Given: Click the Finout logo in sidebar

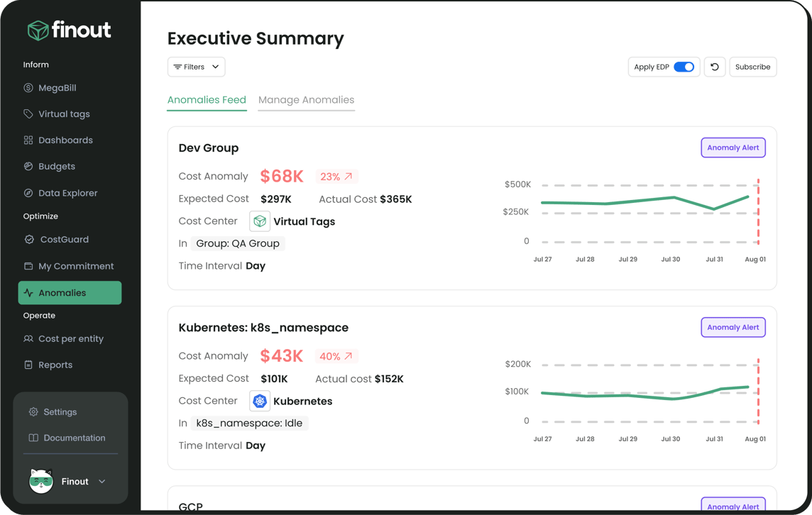Looking at the screenshot, I should (69, 31).
